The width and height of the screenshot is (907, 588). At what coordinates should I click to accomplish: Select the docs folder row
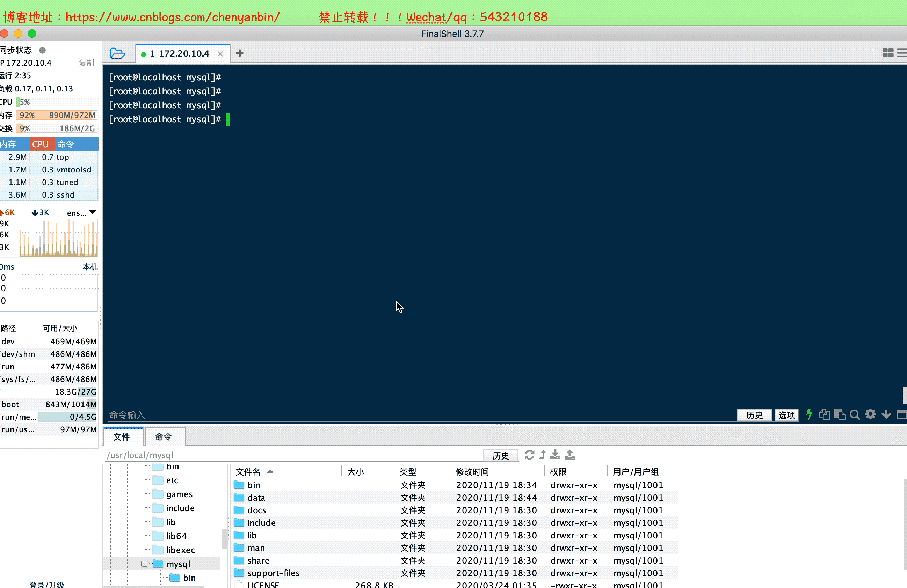(x=455, y=510)
